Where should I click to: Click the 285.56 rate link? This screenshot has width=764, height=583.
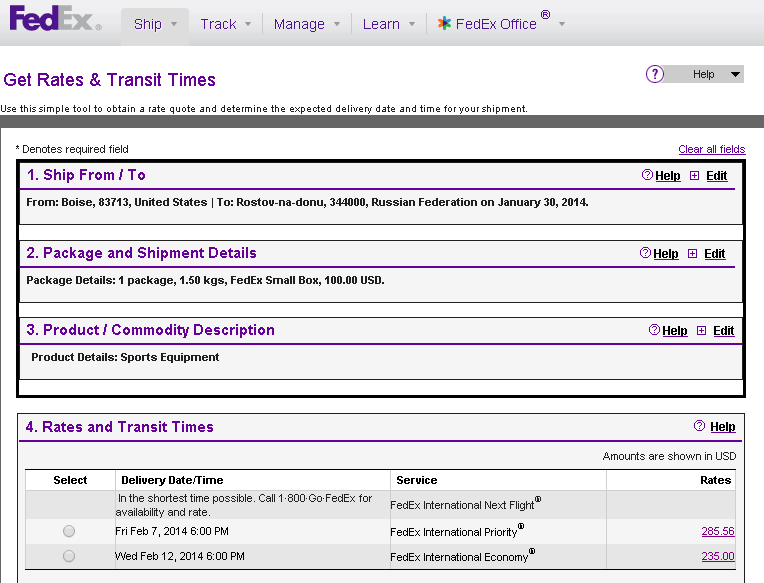(x=717, y=532)
